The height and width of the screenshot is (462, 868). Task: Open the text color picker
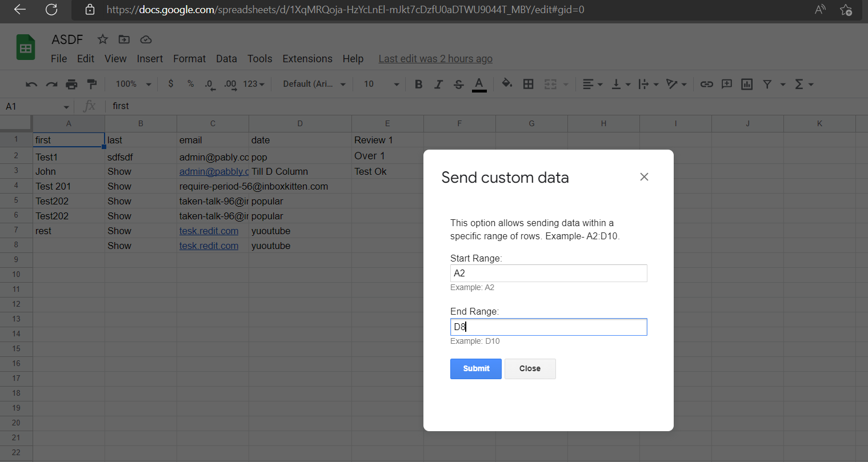(x=479, y=85)
